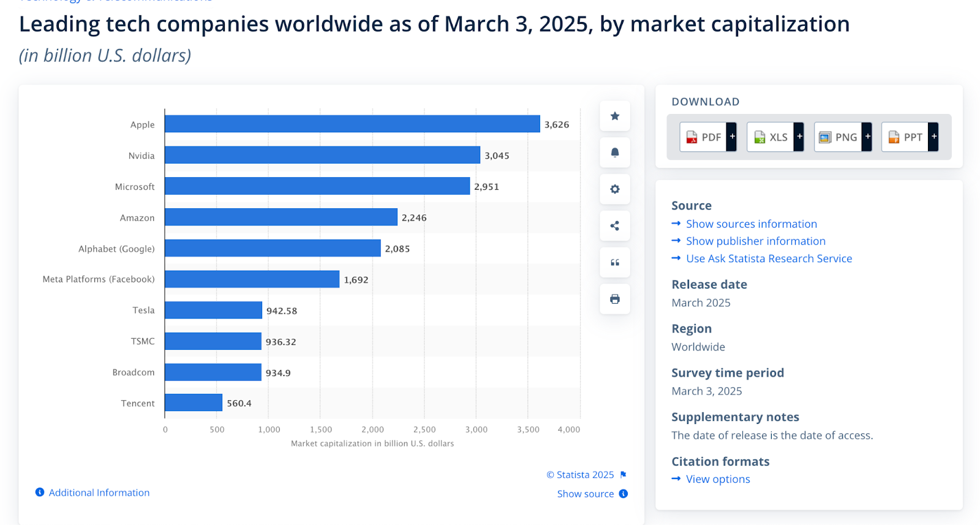The width and height of the screenshot is (980, 525).
Task: Click the PPT presentation file icon
Action: [894, 137]
